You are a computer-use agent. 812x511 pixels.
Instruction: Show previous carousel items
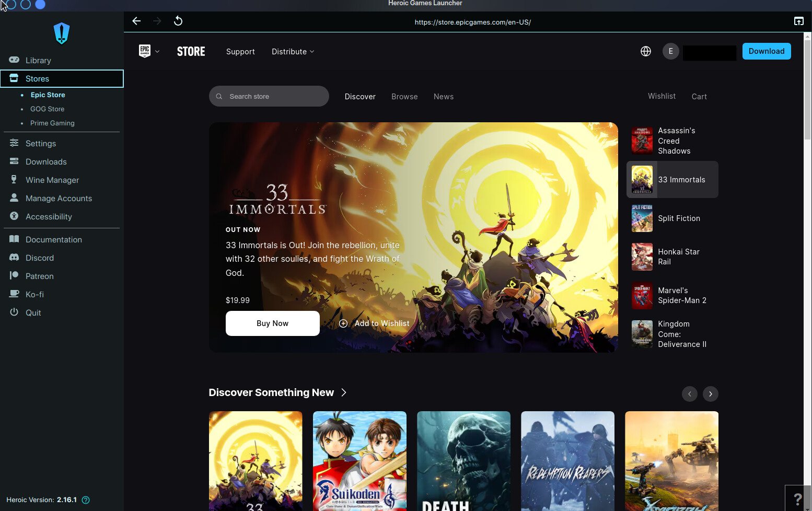690,394
